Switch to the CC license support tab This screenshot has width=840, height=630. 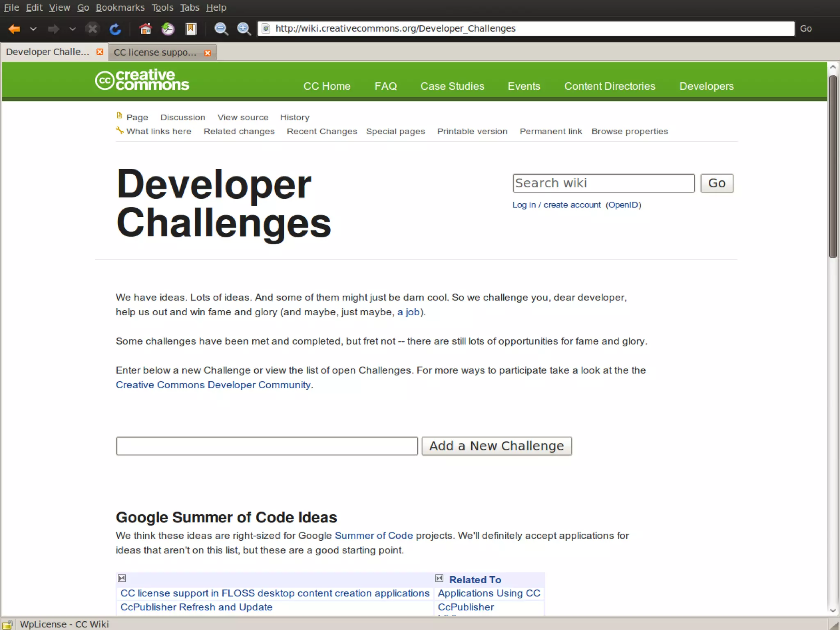point(155,52)
